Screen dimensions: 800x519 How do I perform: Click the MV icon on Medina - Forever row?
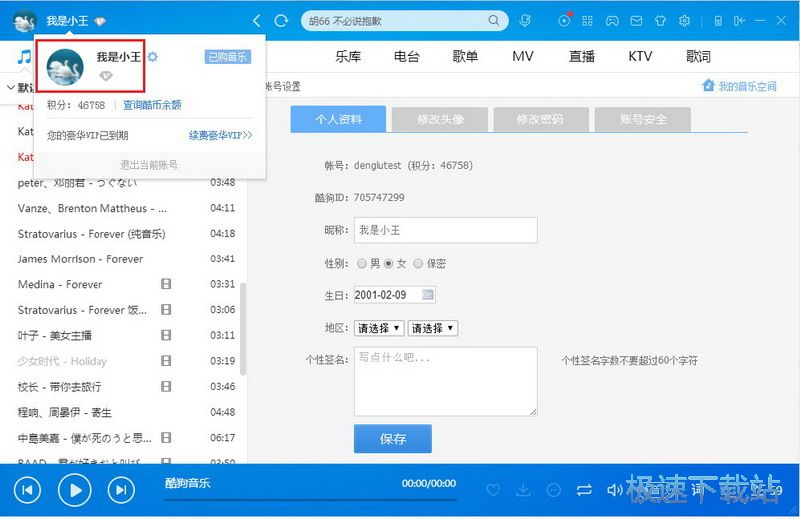click(x=166, y=284)
